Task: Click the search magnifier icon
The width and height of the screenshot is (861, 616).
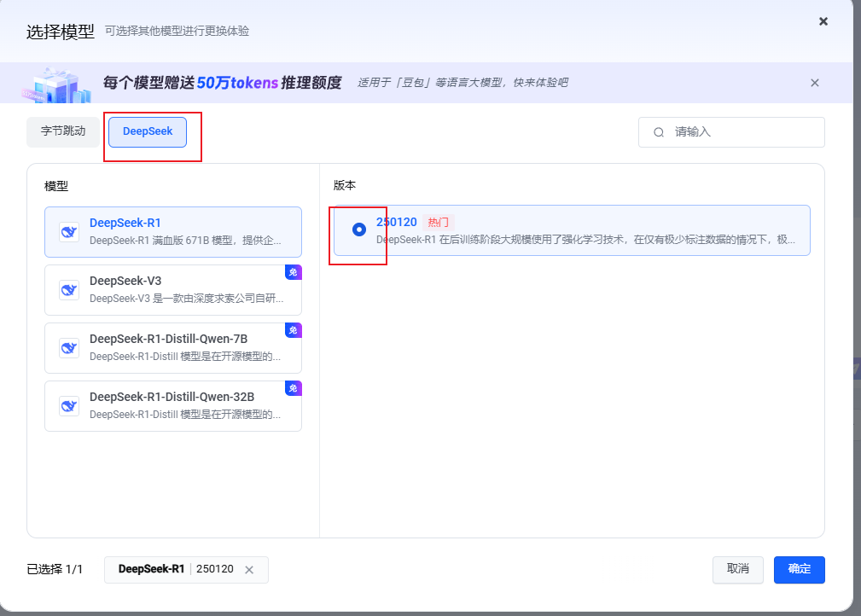Action: pos(659,132)
